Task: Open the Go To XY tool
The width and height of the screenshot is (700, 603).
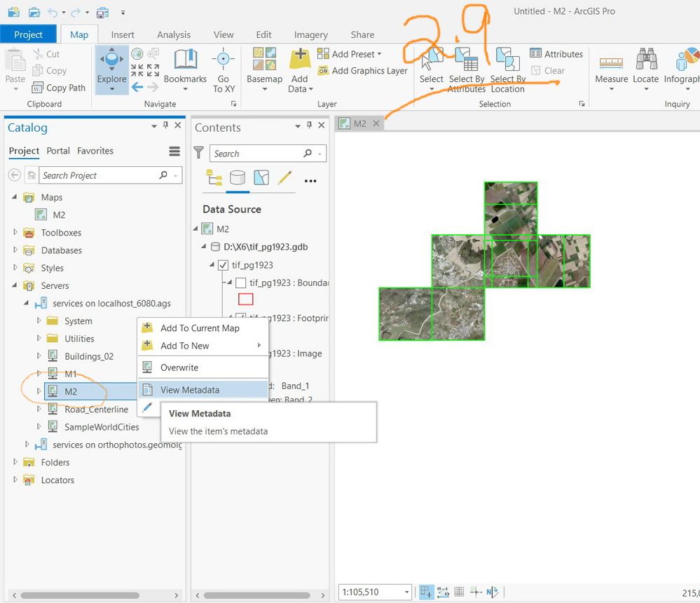Action: [x=224, y=71]
